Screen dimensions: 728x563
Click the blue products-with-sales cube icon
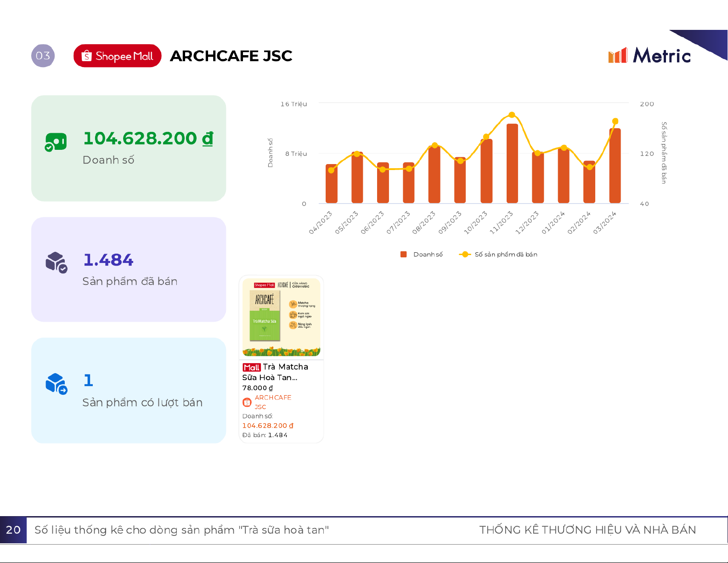click(x=56, y=383)
